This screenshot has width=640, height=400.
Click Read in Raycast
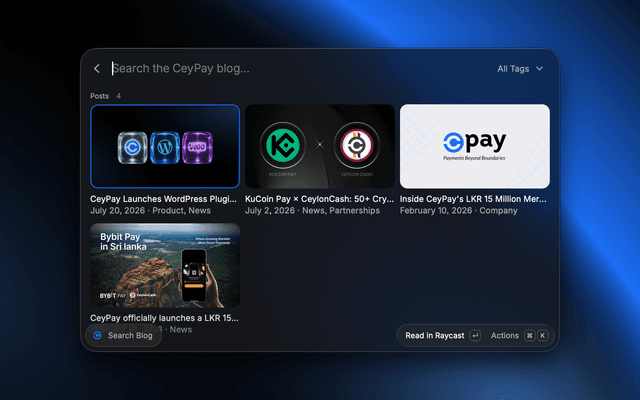[435, 336]
